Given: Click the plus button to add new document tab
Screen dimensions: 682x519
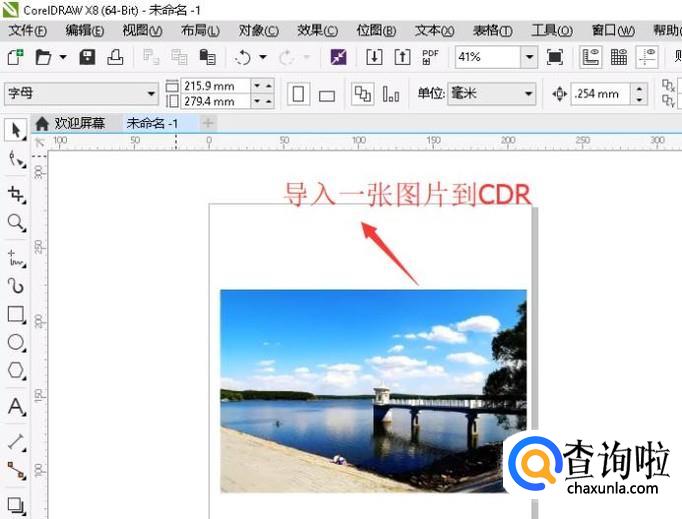Looking at the screenshot, I should click(x=208, y=124).
